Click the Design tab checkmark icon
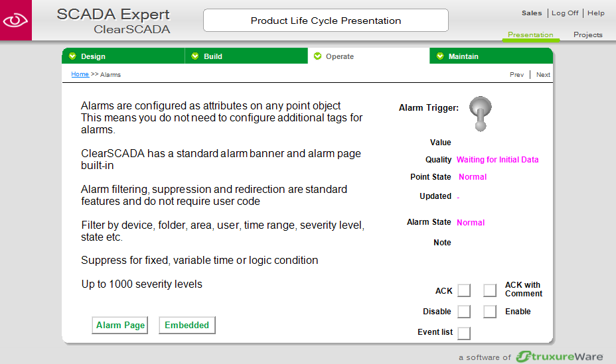Viewport: 616px width, 364px height. tap(72, 56)
